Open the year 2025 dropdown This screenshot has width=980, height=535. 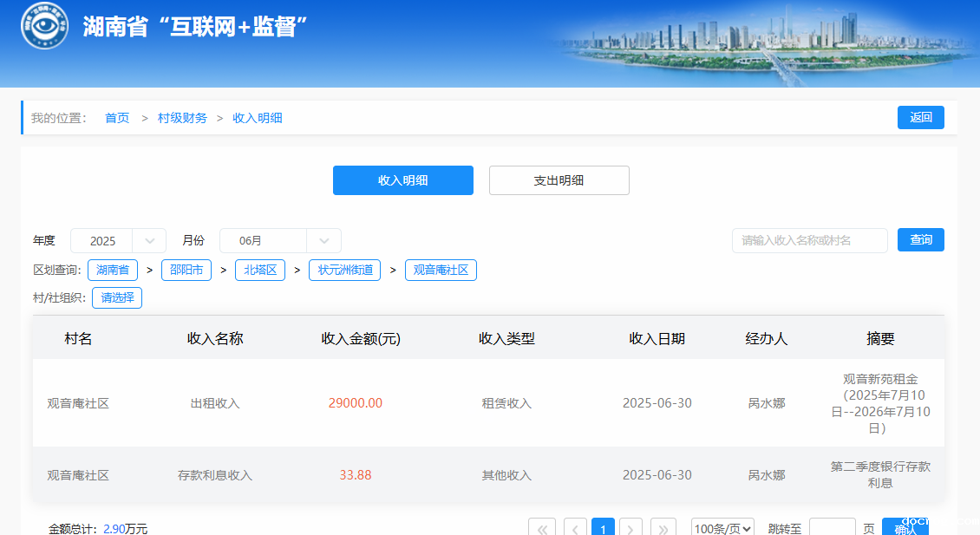pos(118,241)
